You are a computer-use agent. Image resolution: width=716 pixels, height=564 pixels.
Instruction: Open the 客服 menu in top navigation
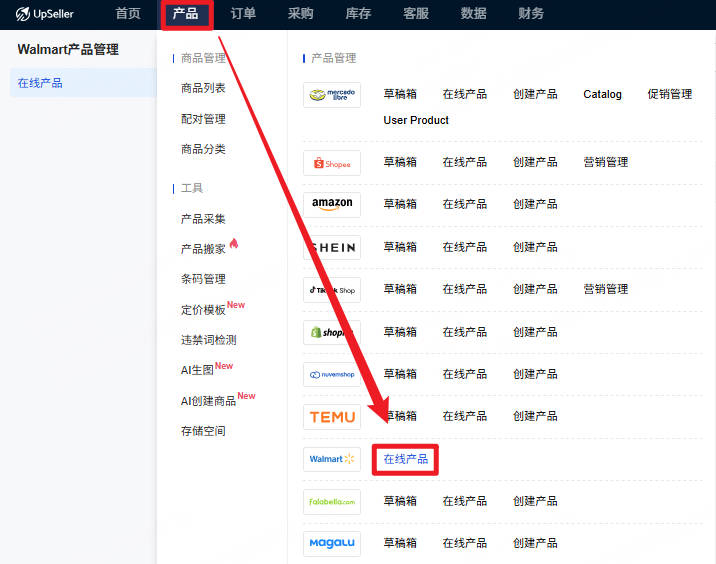[416, 14]
